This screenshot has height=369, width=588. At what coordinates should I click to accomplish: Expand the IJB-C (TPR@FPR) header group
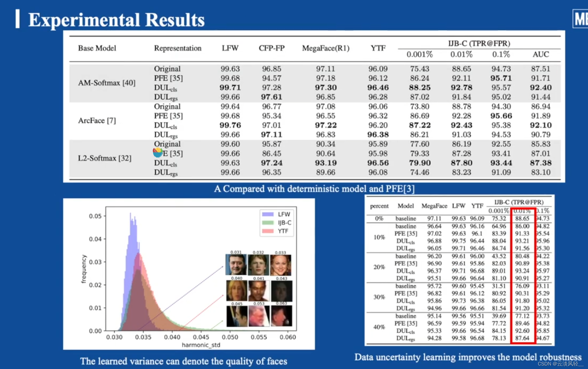[x=479, y=43]
